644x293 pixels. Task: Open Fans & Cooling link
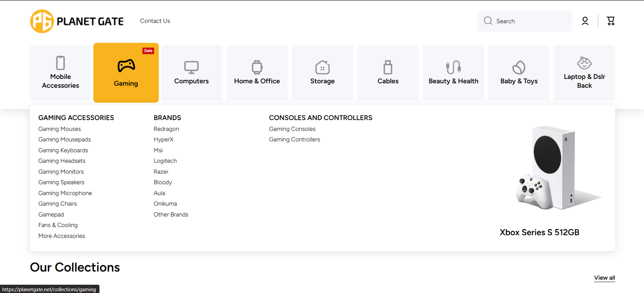click(x=58, y=225)
